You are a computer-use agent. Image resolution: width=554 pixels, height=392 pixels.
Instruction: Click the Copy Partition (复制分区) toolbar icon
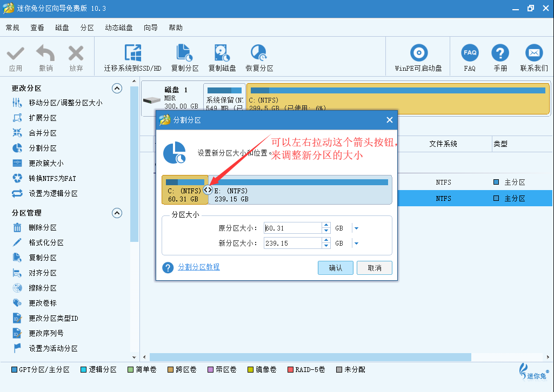pyautogui.click(x=184, y=53)
